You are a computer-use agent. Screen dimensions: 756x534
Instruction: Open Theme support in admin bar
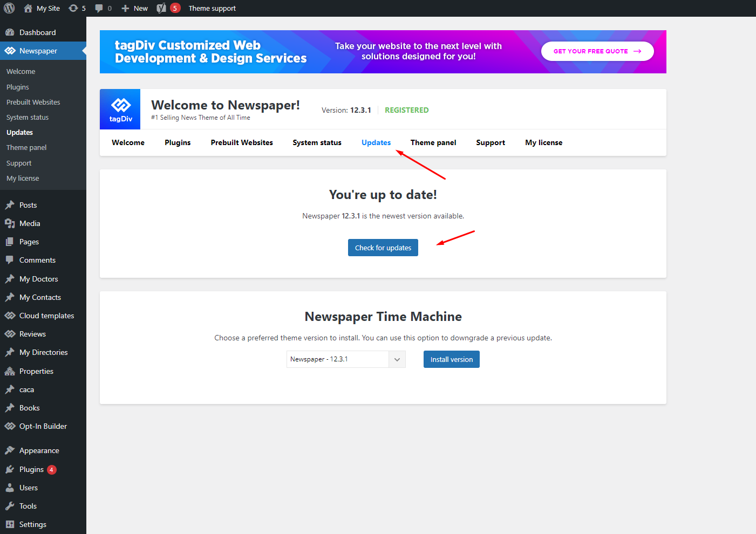click(212, 8)
